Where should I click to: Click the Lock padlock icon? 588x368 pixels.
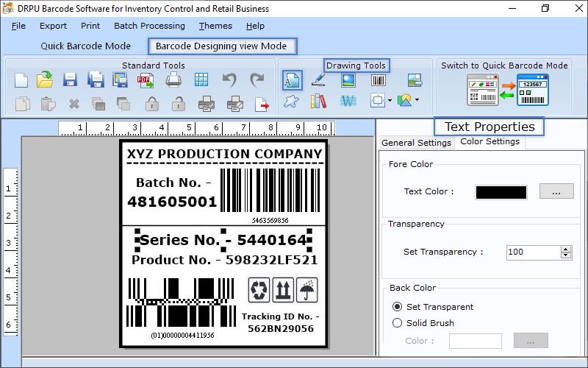tap(152, 104)
